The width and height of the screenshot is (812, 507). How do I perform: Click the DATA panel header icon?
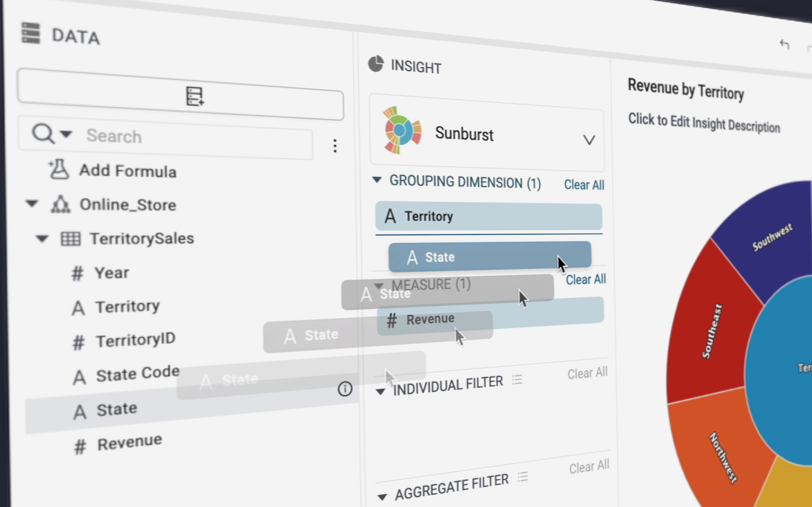(30, 35)
